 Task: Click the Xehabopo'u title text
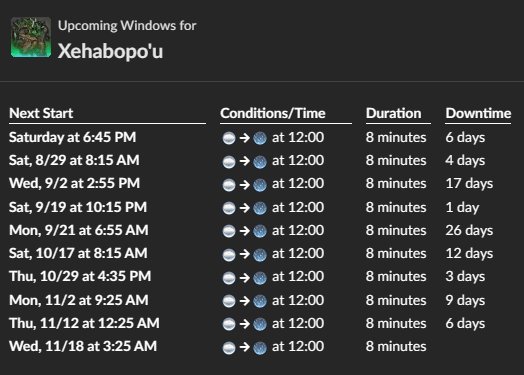[x=110, y=51]
